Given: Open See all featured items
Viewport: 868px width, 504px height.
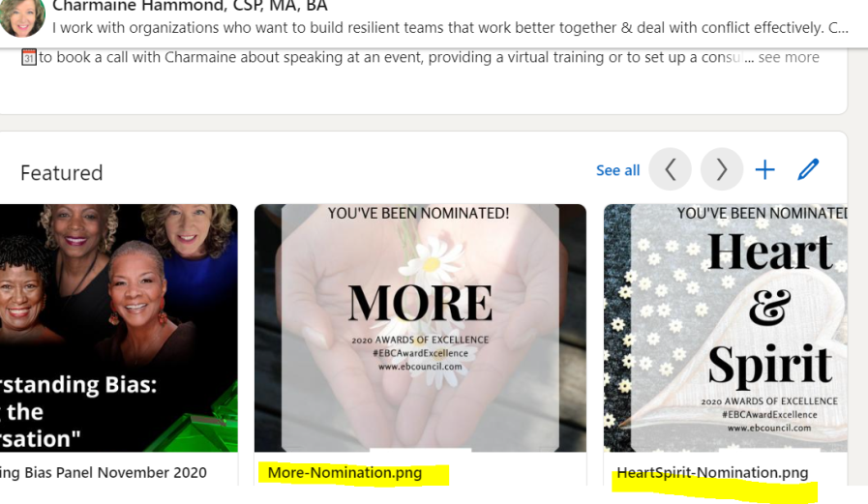Looking at the screenshot, I should point(617,170).
